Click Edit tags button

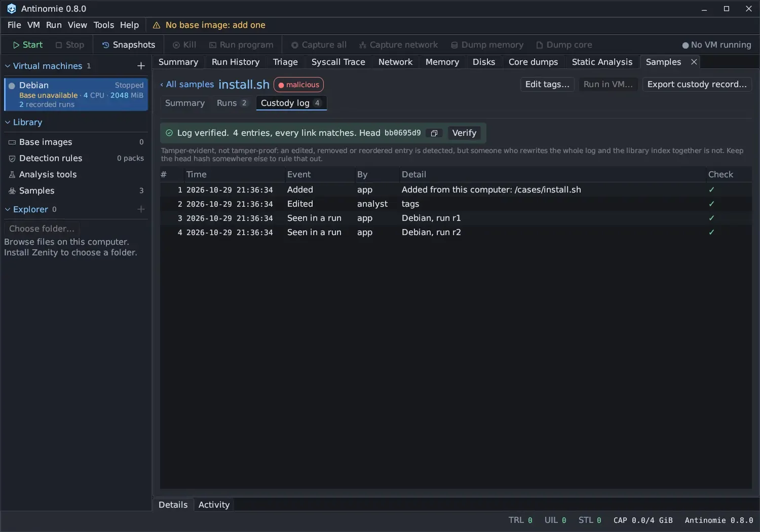547,84
